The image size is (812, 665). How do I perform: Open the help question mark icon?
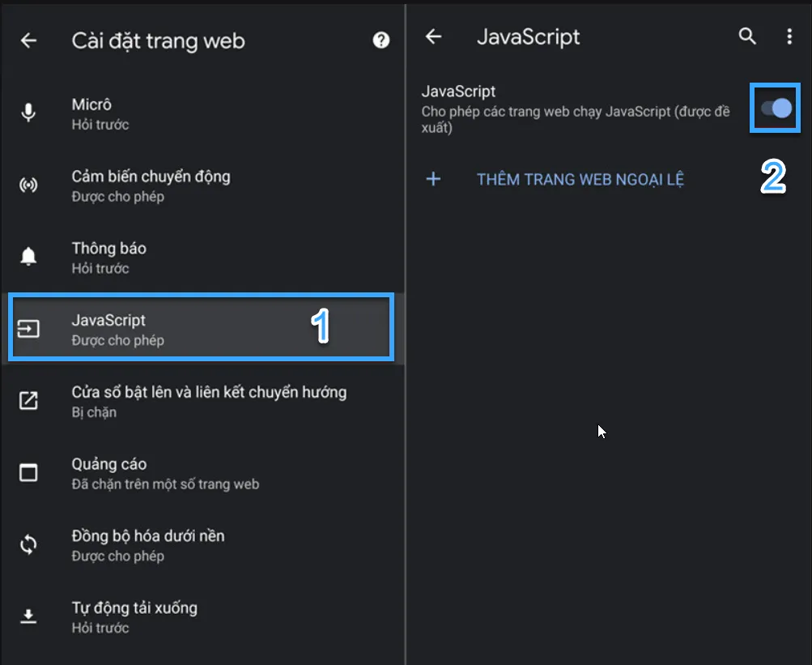point(380,40)
